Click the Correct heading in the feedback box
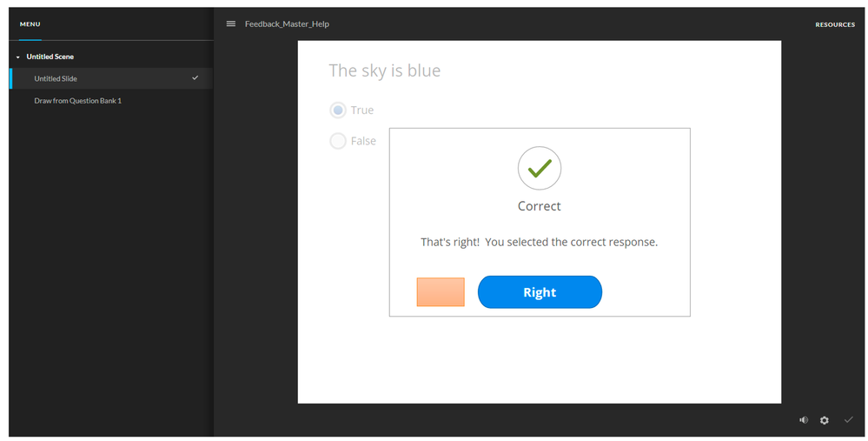This screenshot has width=868, height=441. click(x=540, y=206)
